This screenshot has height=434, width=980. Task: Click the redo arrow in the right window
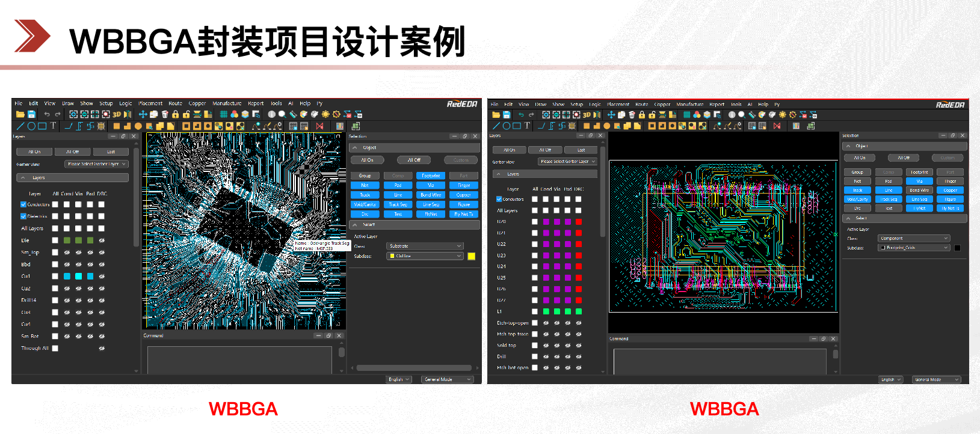pyautogui.click(x=531, y=115)
